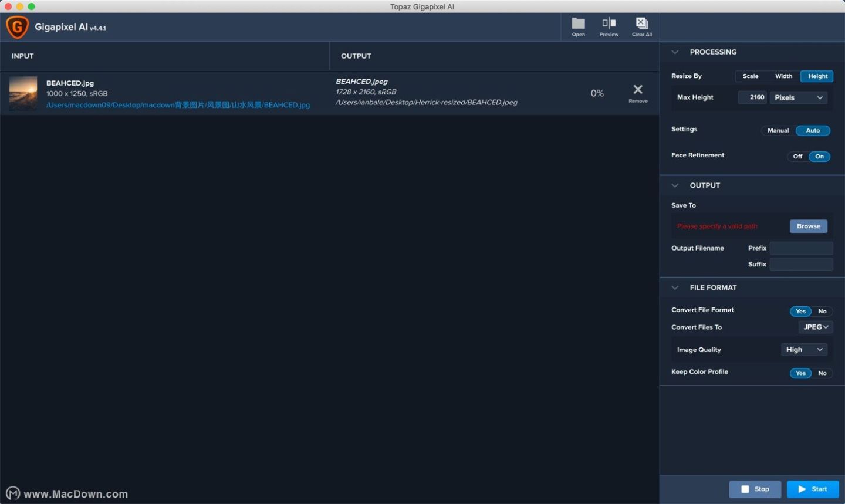Screen dimensions: 845x504
Task: Turn Face Refinement On
Action: point(819,157)
